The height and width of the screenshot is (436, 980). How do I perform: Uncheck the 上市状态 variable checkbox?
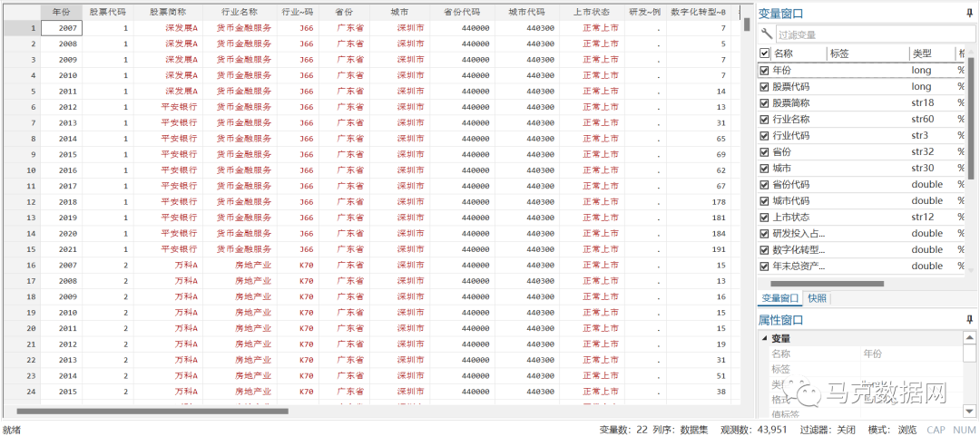point(764,218)
